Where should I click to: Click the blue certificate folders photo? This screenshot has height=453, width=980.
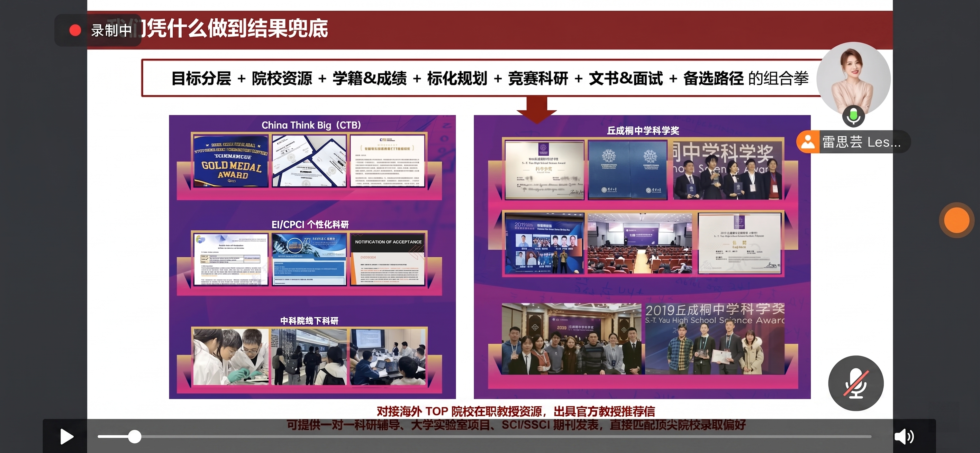click(627, 170)
